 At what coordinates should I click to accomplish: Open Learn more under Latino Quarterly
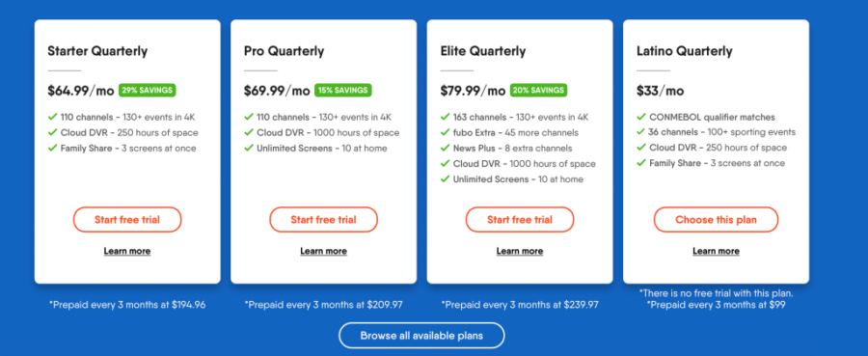click(x=716, y=252)
